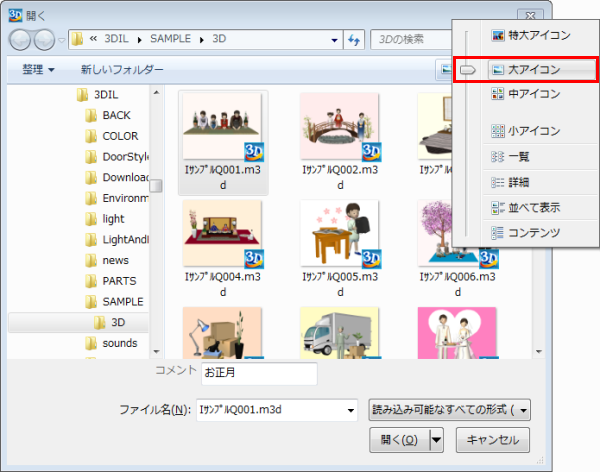Click the view size slider handle
Screen dimensions: 600x472
pyautogui.click(x=468, y=70)
